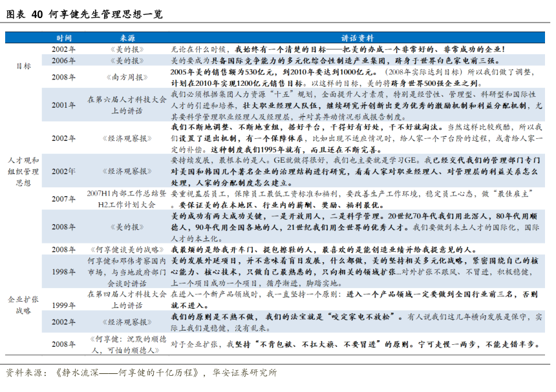Click the quote starting '美的要成为具备国际竞争能力'
556x392 pixels.
[336, 61]
